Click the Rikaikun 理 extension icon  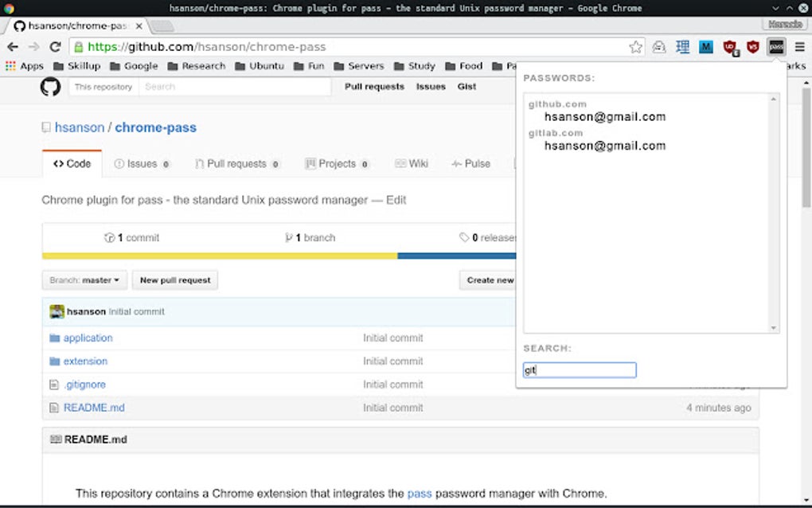point(682,47)
